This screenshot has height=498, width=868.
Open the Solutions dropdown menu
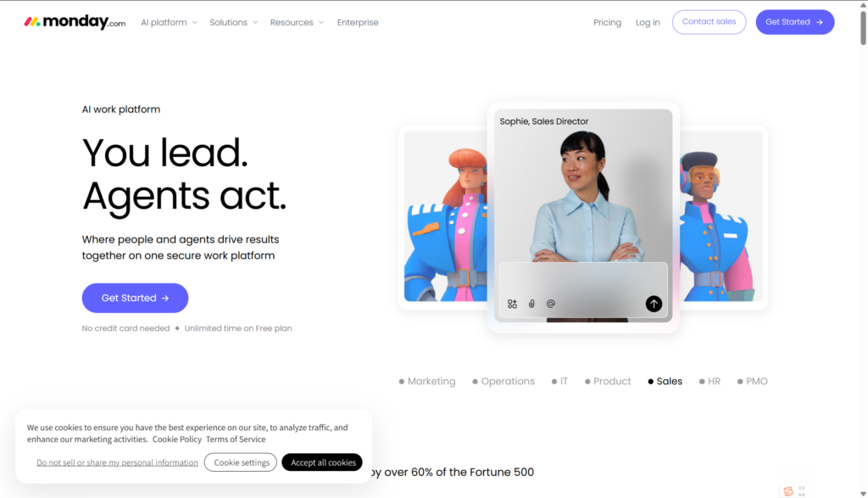pyautogui.click(x=234, y=22)
